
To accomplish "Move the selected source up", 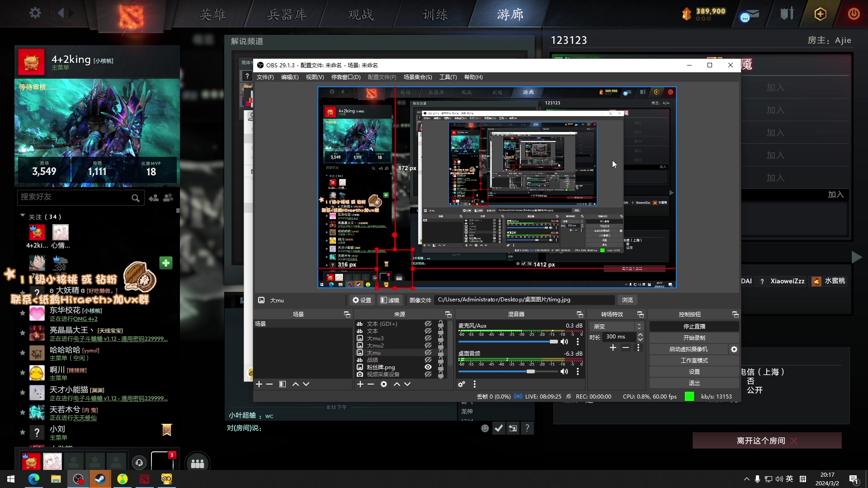I will click(397, 384).
